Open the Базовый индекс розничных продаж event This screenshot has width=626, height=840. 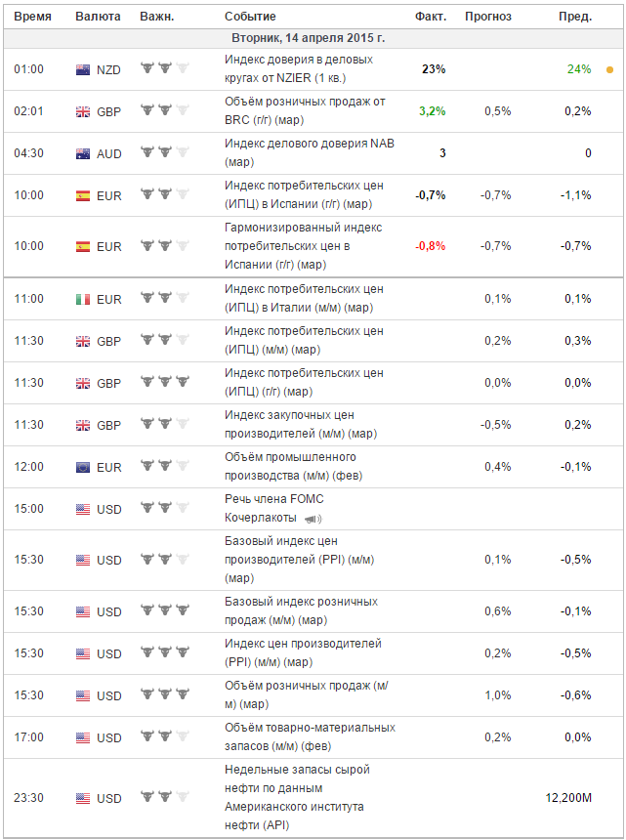pyautogui.click(x=301, y=611)
